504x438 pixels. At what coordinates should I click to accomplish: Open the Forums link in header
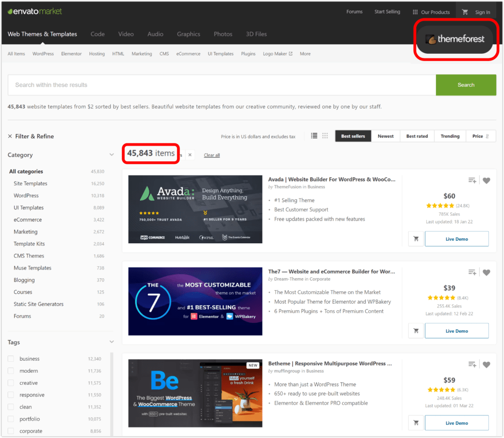pos(354,12)
